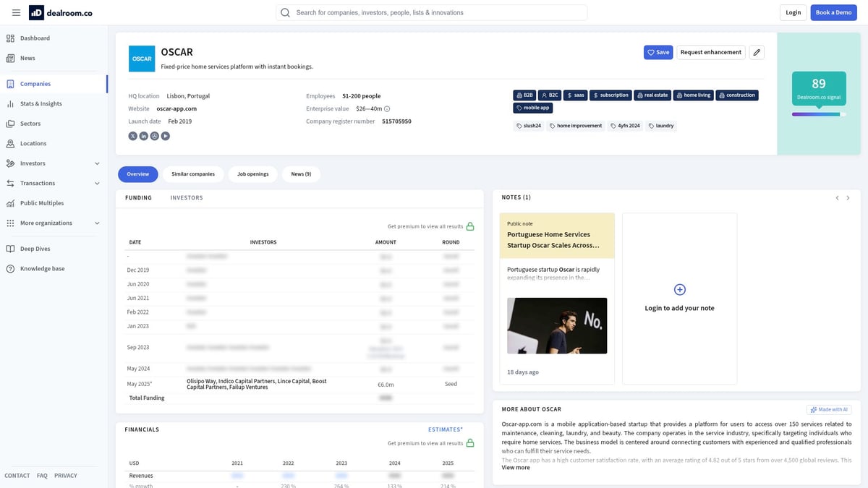This screenshot has height=488, width=868.
Task: Click the hamburger menu icon
Action: 16,12
